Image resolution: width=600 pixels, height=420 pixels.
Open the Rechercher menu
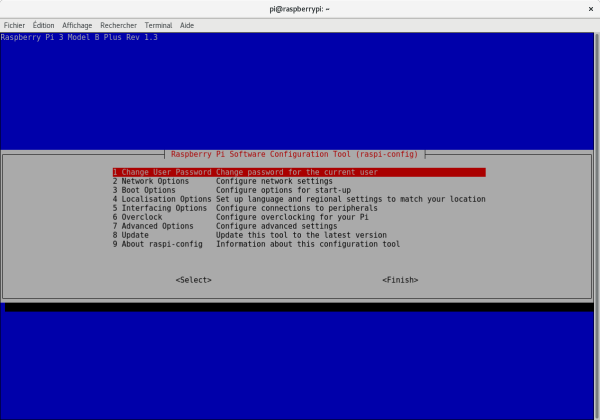[118, 25]
